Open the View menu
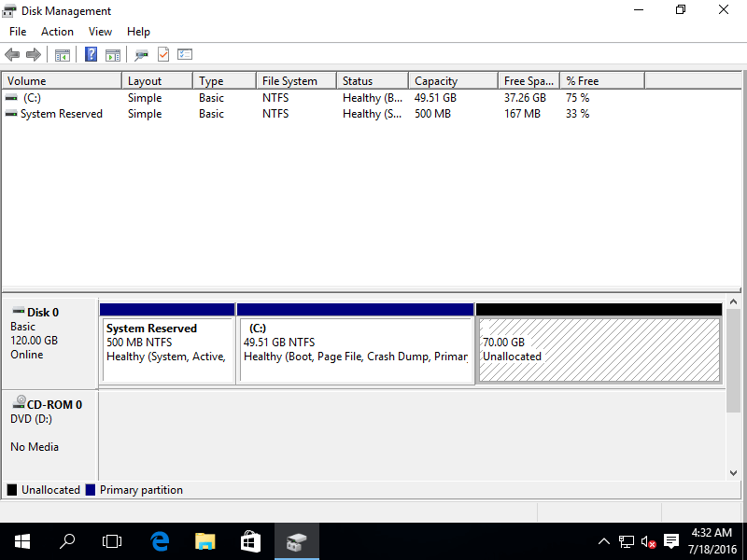The width and height of the screenshot is (747, 560). click(x=100, y=32)
